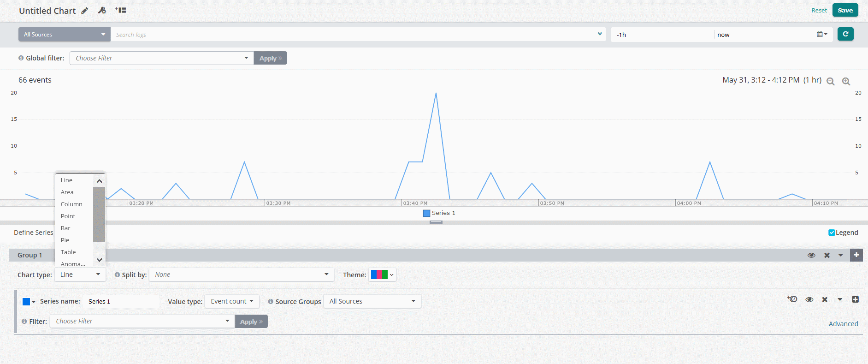The height and width of the screenshot is (364, 868).
Task: Click the add time-shift clock icon
Action: 792,299
